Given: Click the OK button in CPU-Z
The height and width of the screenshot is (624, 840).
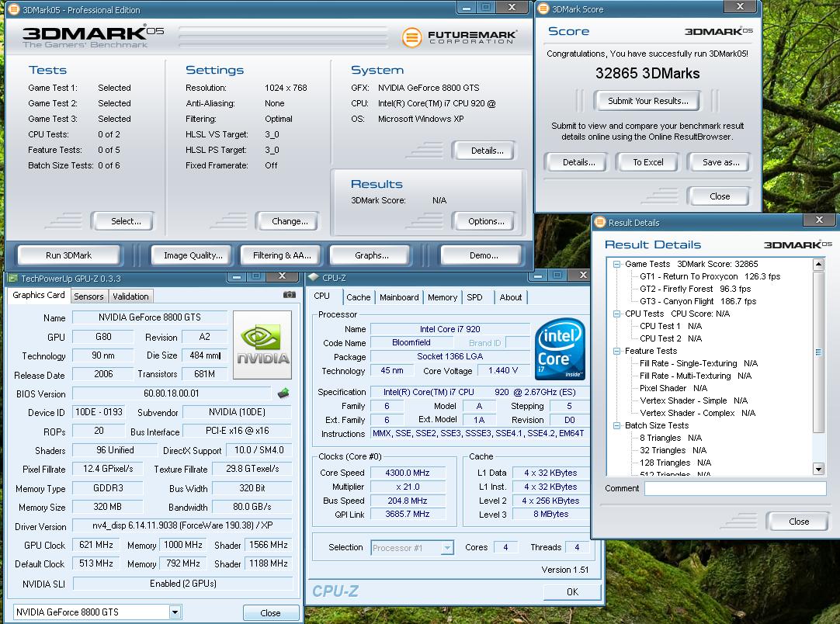Looking at the screenshot, I should click(x=572, y=592).
